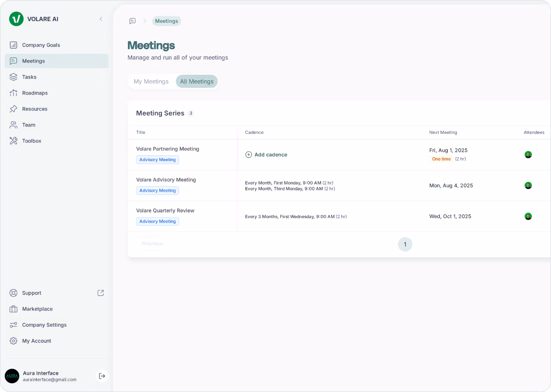Select the Meetings icon in sidebar

(13, 61)
